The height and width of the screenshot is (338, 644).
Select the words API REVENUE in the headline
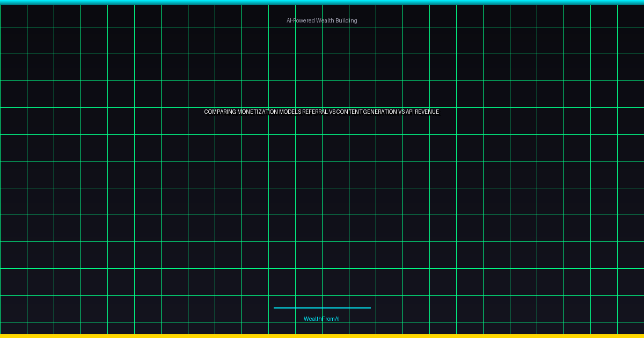click(422, 112)
